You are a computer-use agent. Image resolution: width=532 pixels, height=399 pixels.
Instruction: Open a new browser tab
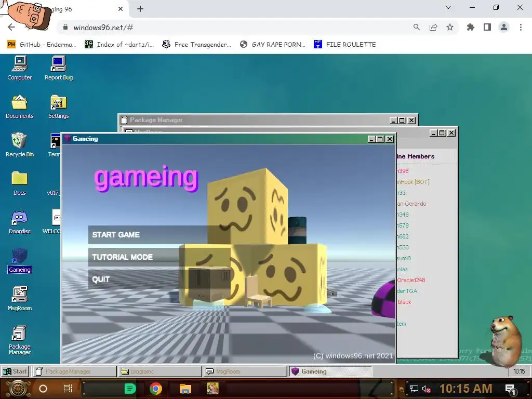click(x=140, y=9)
